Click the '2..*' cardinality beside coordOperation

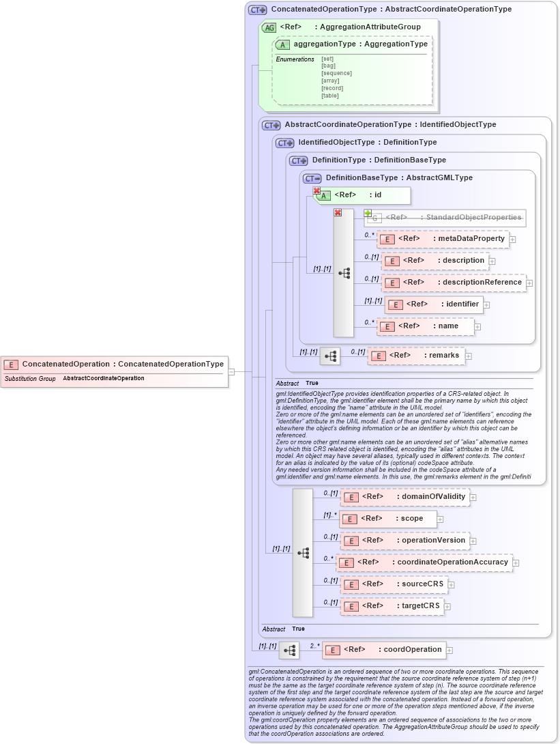point(315,646)
